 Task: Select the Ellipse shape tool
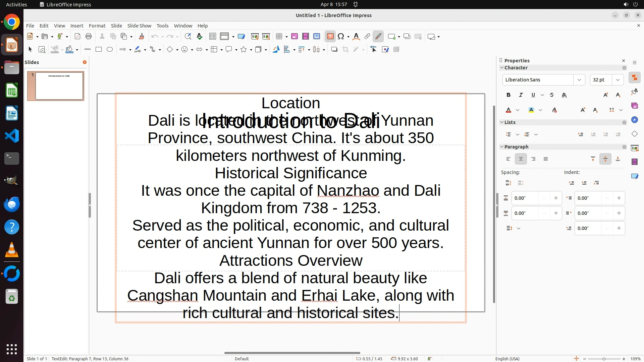click(x=110, y=50)
